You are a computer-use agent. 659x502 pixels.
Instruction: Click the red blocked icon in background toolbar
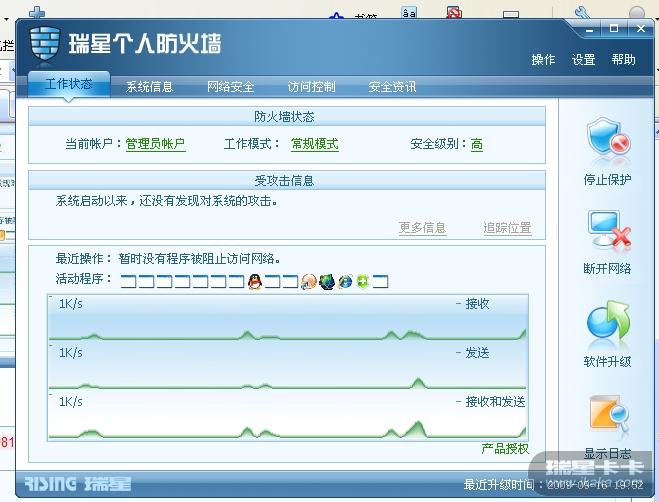pos(453,12)
